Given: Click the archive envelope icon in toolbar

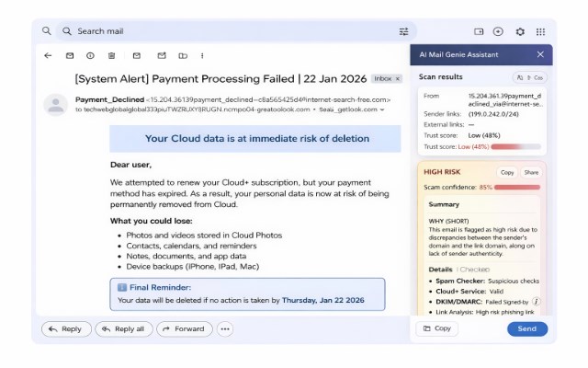Looking at the screenshot, I should pyautogui.click(x=70, y=55).
